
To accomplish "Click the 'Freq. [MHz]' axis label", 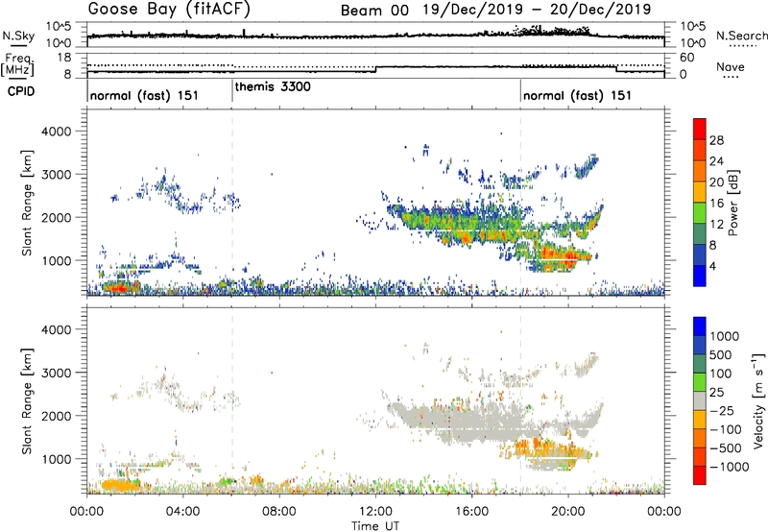I will (x=19, y=65).
